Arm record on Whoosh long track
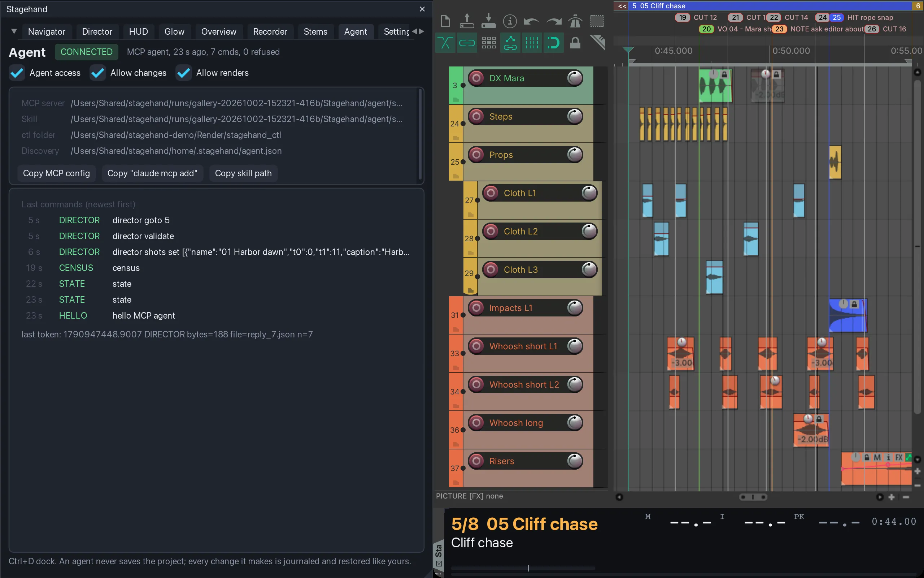Image resolution: width=924 pixels, height=578 pixels. tap(476, 422)
